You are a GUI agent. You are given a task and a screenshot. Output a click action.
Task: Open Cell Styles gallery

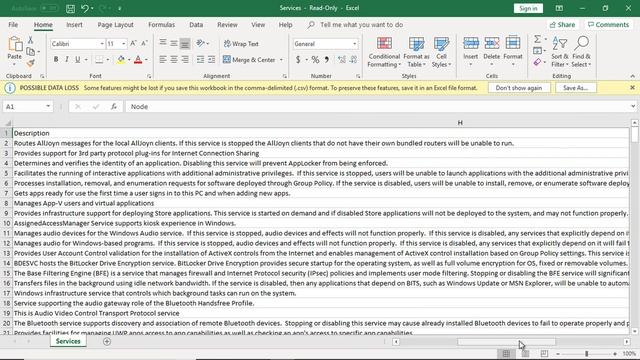coord(441,52)
